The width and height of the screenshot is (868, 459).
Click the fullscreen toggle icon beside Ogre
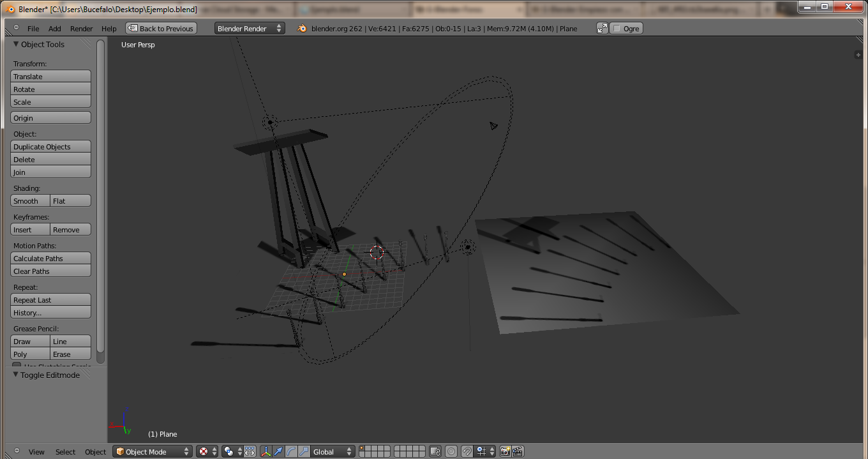pyautogui.click(x=602, y=28)
